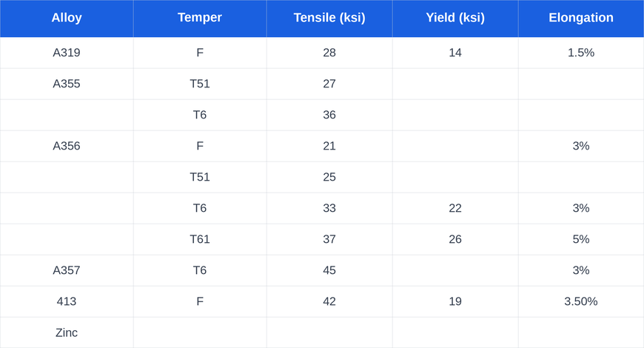Viewport: 644px width, 348px height.
Task: Click the 5% elongation cell
Action: pyautogui.click(x=581, y=239)
